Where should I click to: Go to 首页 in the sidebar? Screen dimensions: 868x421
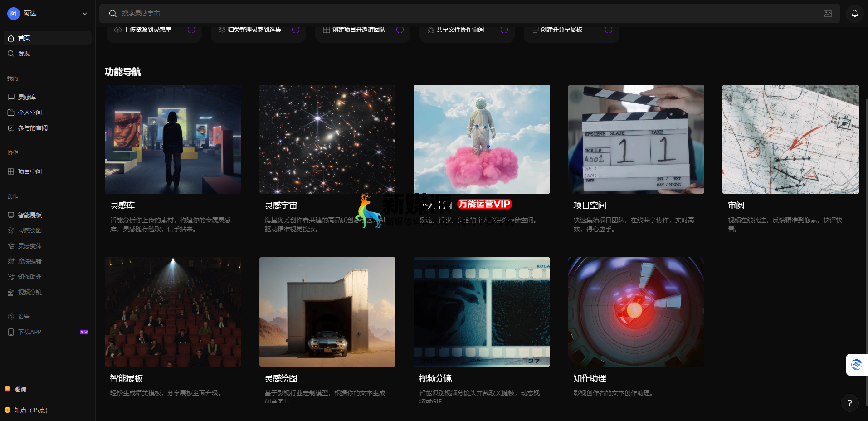coord(48,38)
